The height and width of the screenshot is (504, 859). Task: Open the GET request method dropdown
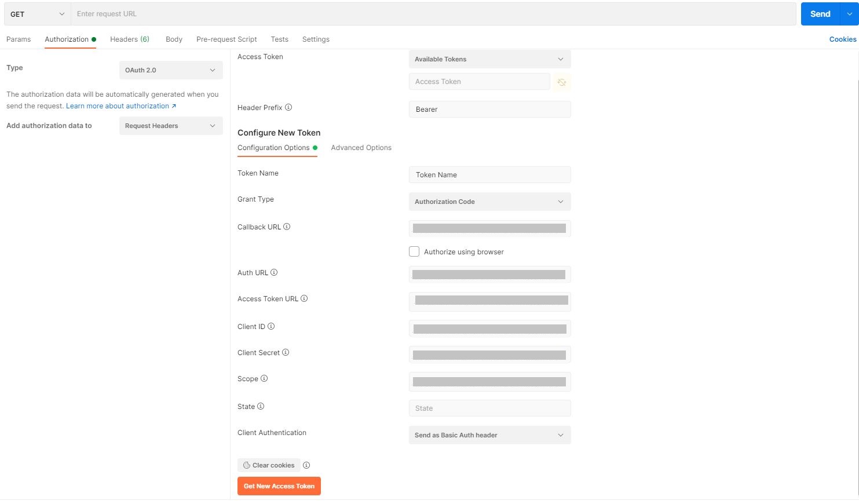[x=36, y=13]
